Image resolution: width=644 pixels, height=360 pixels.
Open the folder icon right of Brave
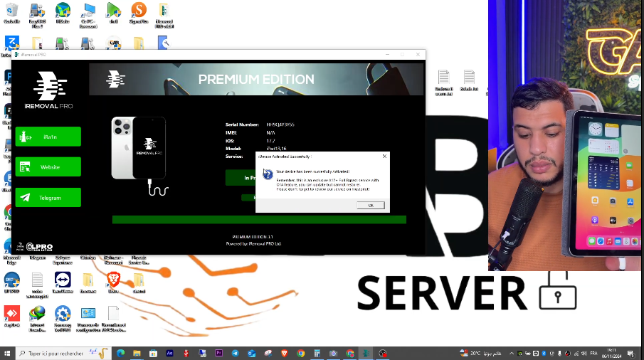(x=139, y=283)
